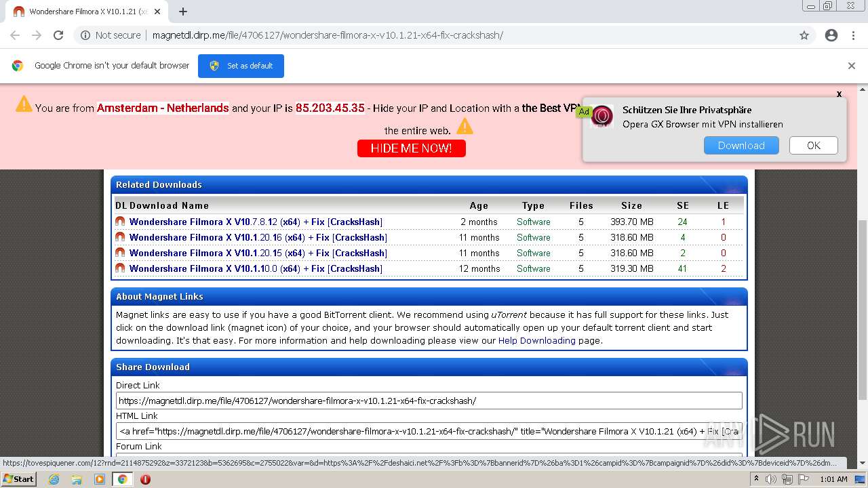
Task: Open Wondershare Filmora X V10.1.20.15 link
Action: (x=258, y=253)
